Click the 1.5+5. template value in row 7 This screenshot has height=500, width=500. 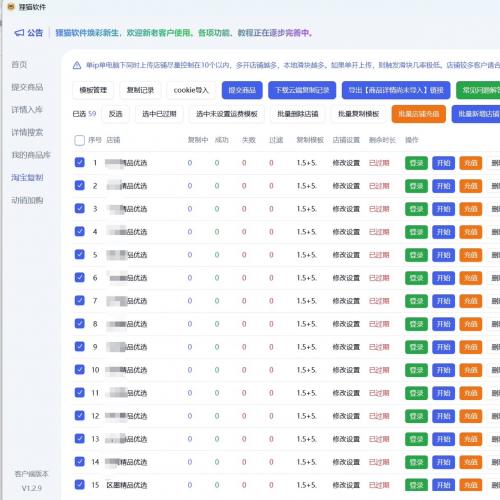(x=306, y=301)
